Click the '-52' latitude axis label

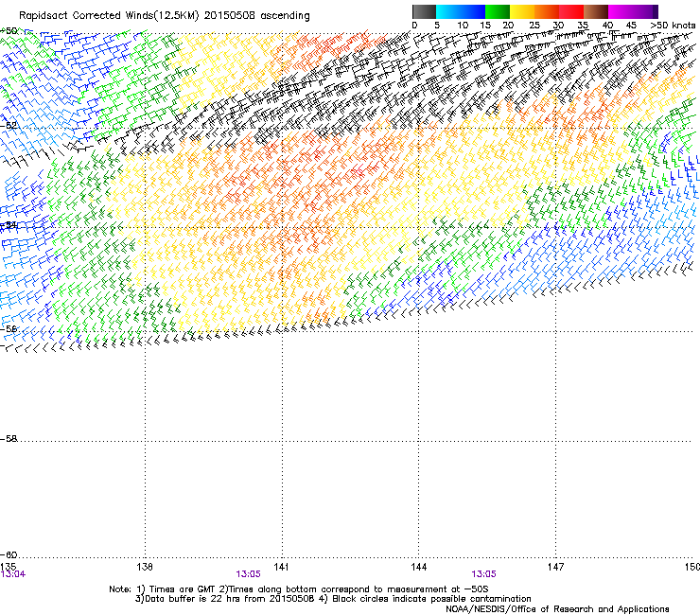9,126
